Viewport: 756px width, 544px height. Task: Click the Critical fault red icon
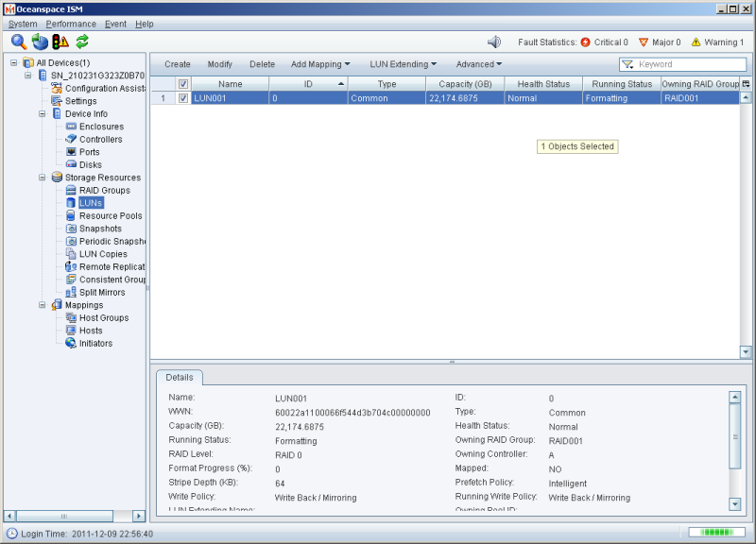pos(585,42)
